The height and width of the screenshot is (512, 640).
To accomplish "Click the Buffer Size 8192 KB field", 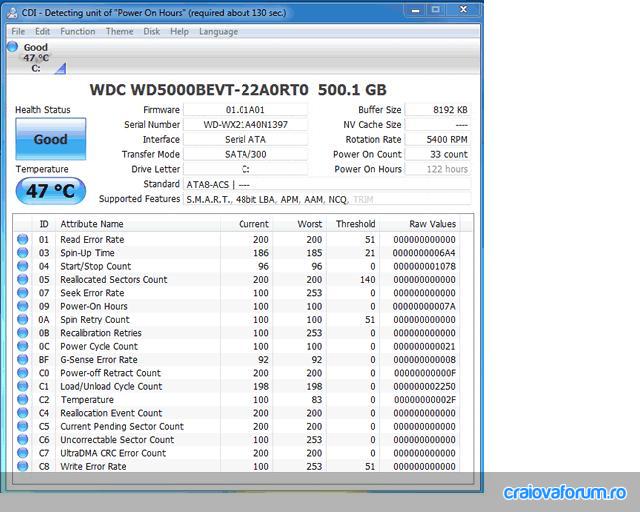I will pos(438,110).
